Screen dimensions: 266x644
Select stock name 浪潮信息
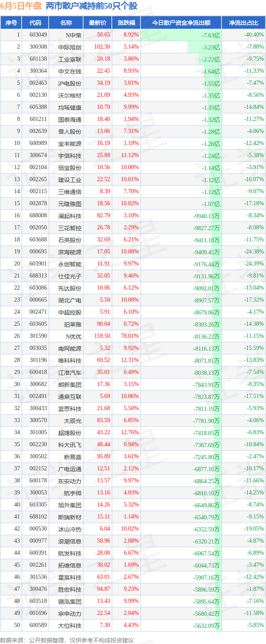pyautogui.click(x=70, y=541)
